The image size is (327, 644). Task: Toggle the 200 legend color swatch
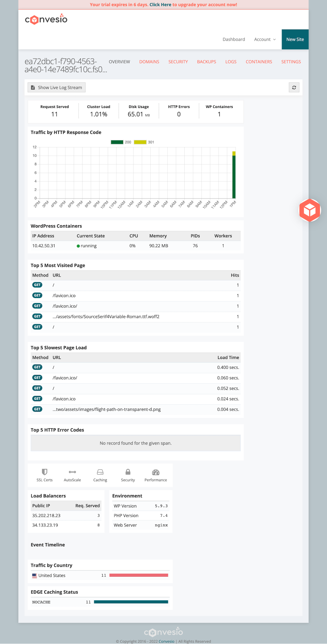pos(117,142)
